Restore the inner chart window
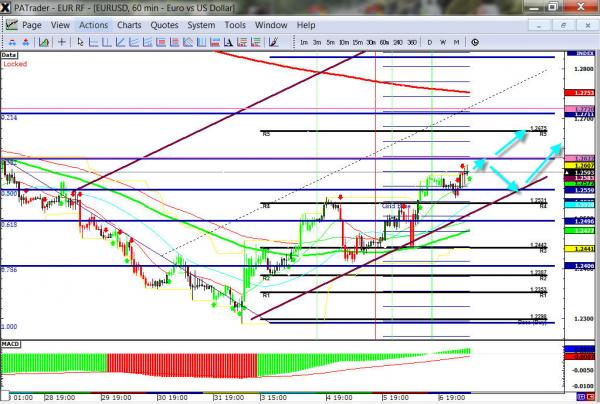600x404 pixels. pos(563,26)
